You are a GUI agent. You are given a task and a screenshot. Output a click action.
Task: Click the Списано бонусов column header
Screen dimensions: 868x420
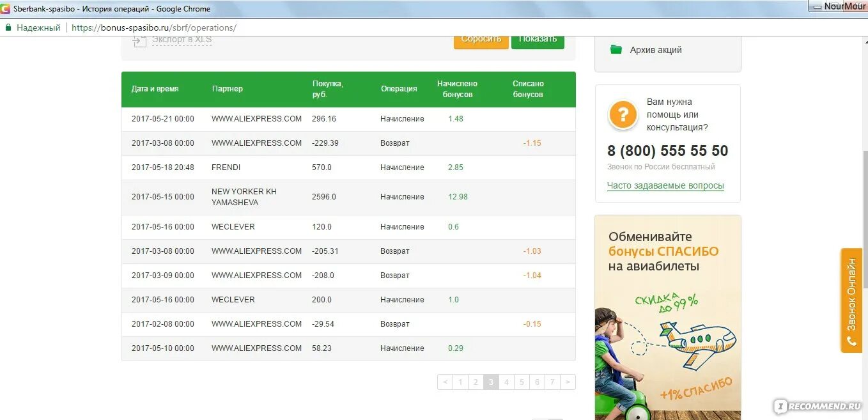coord(528,89)
